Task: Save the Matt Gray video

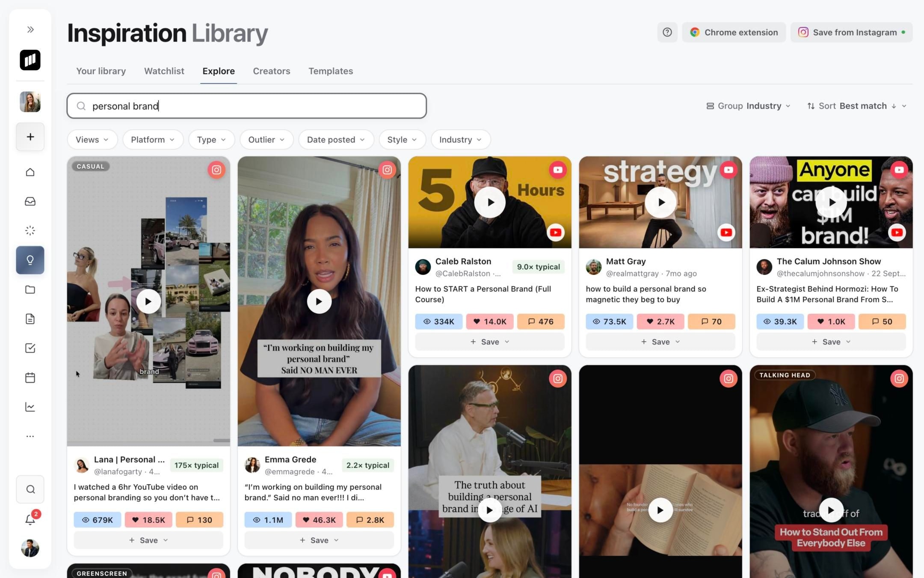Action: coord(660,342)
